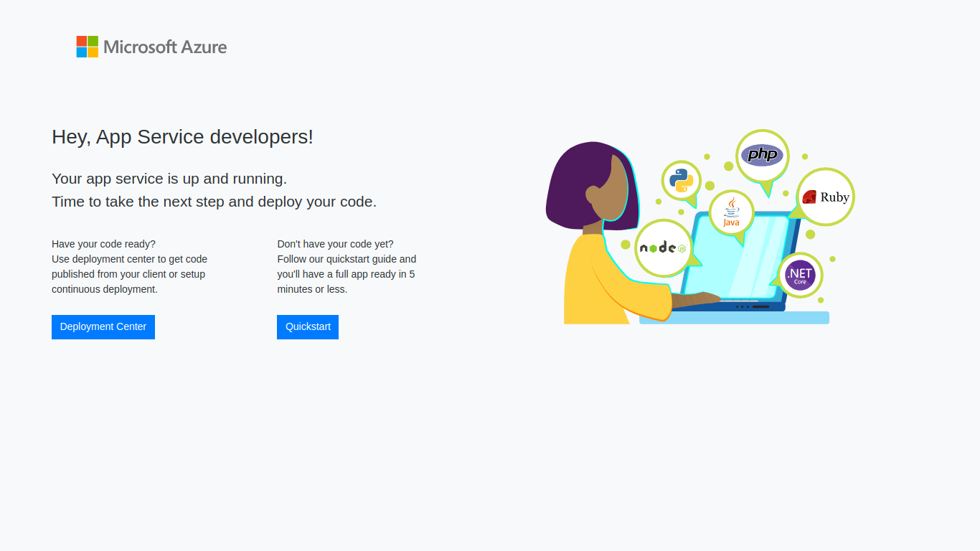
Task: Click the Microsoft four-square logo
Action: 88,47
